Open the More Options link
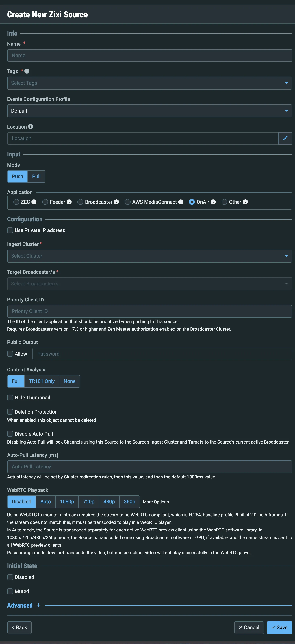Image resolution: width=295 pixels, height=644 pixels. [x=156, y=502]
